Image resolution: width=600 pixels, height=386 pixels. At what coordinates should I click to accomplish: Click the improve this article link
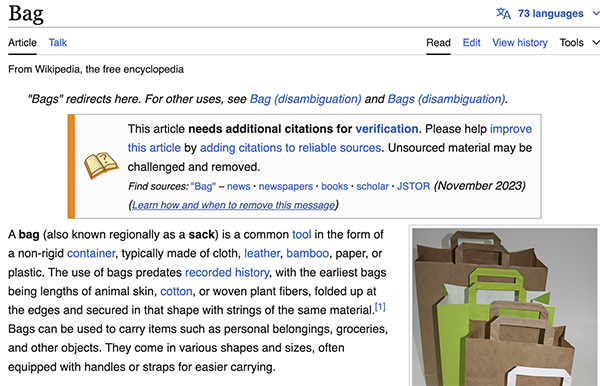point(511,129)
